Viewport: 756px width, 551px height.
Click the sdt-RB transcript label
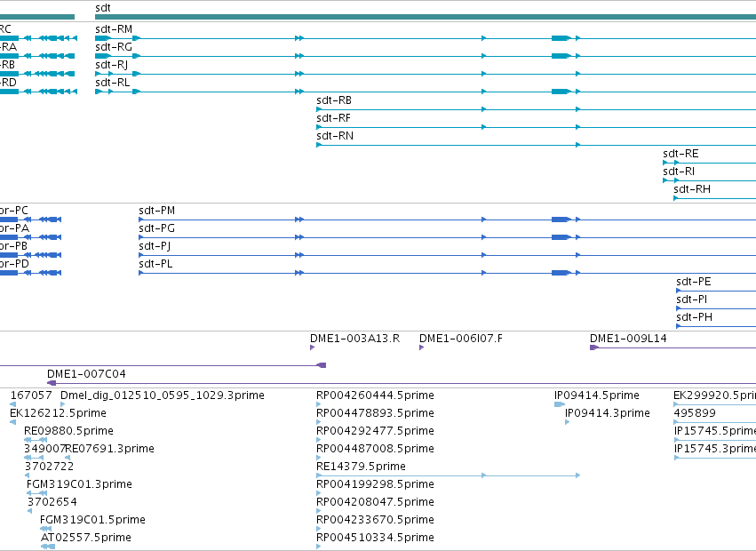pos(334,100)
